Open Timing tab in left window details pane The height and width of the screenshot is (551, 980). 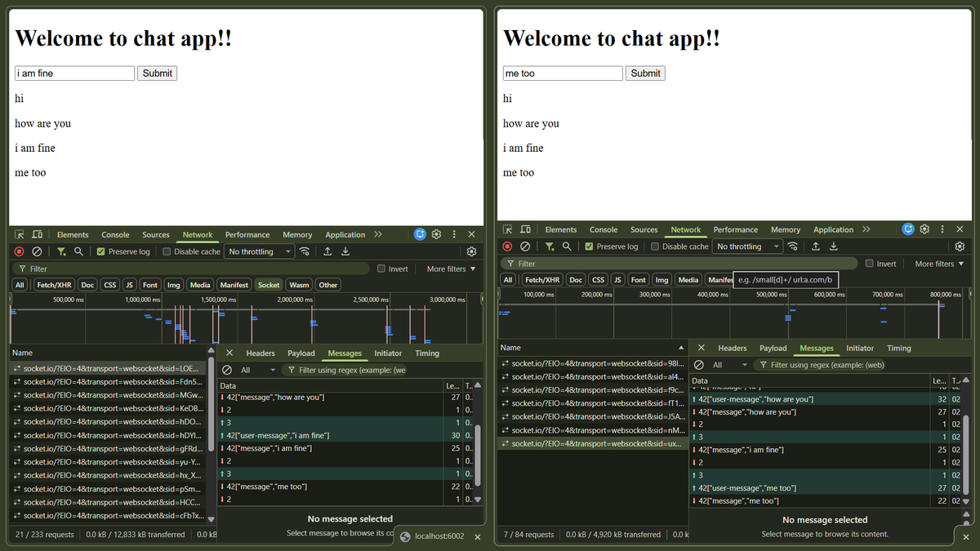point(427,353)
